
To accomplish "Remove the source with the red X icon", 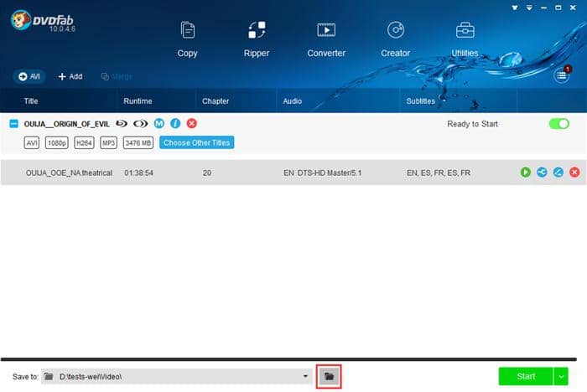I will click(x=192, y=123).
